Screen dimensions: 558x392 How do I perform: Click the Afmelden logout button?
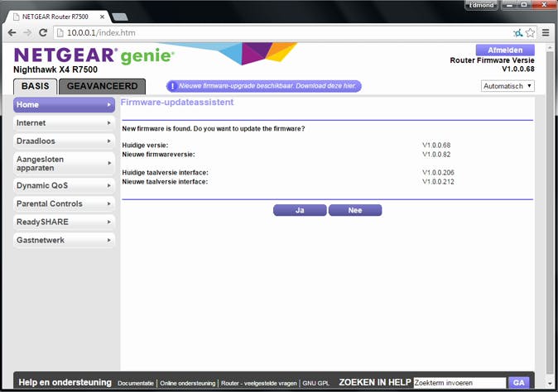(505, 50)
